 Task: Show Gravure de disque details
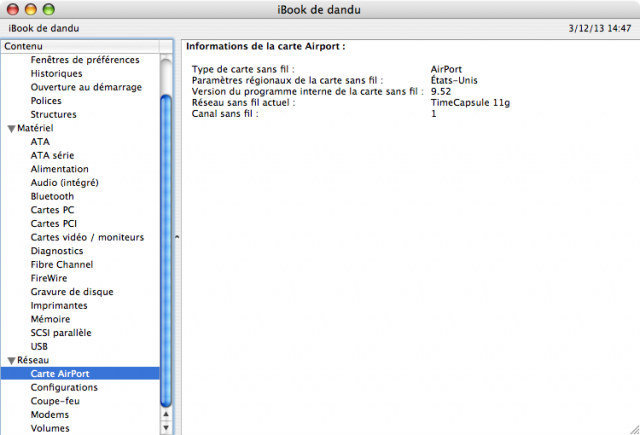[x=72, y=292]
